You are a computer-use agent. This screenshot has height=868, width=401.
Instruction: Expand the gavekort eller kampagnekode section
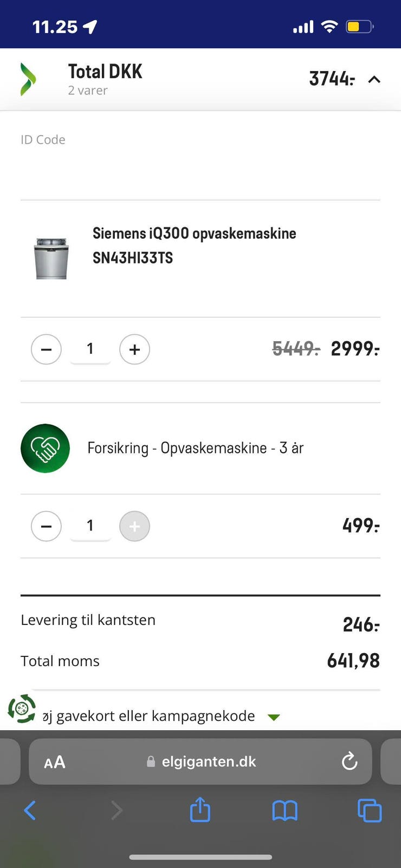click(x=274, y=717)
